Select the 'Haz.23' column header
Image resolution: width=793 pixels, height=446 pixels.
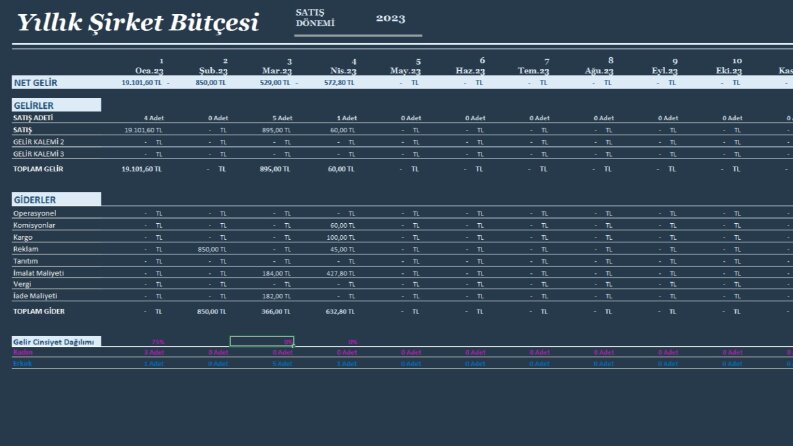[x=470, y=71]
